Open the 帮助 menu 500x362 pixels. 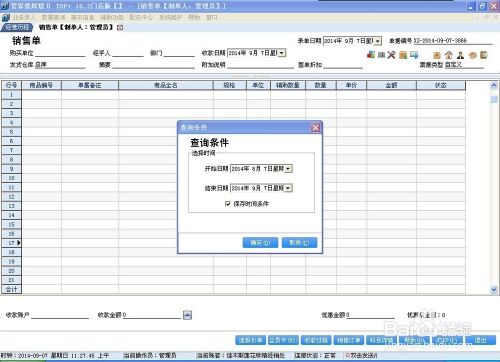[194, 17]
